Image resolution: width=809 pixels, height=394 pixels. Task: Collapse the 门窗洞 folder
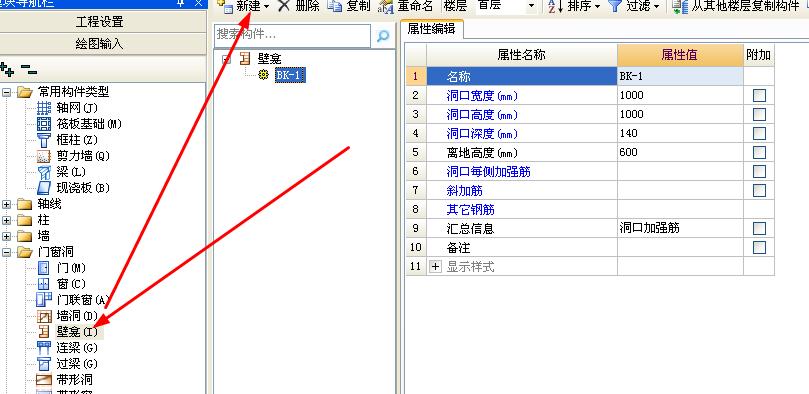click(6, 252)
